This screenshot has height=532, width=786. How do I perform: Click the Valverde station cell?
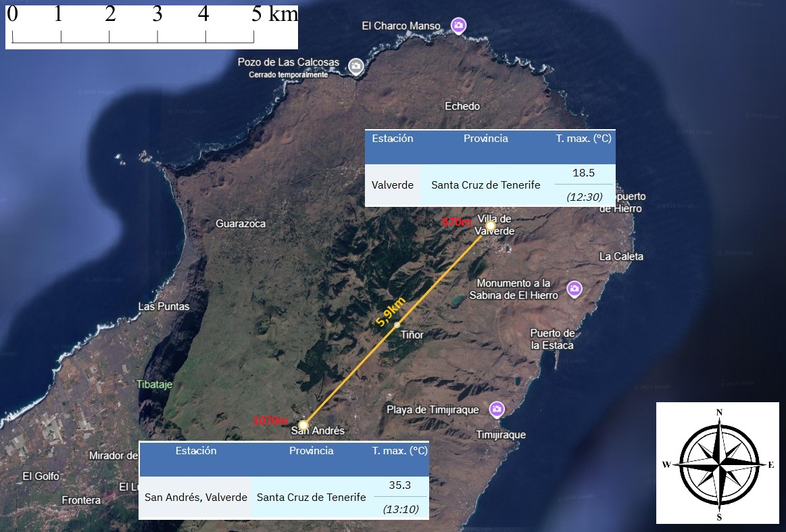[393, 185]
